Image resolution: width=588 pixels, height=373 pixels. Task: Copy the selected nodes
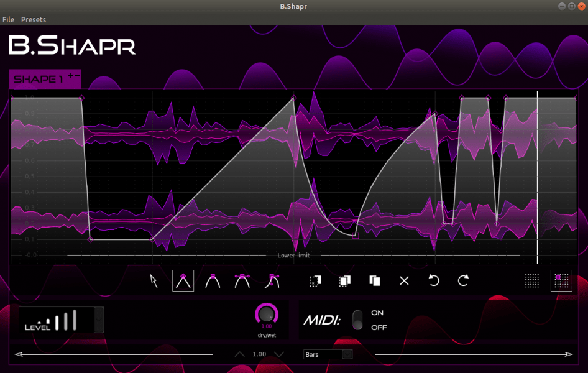point(345,281)
